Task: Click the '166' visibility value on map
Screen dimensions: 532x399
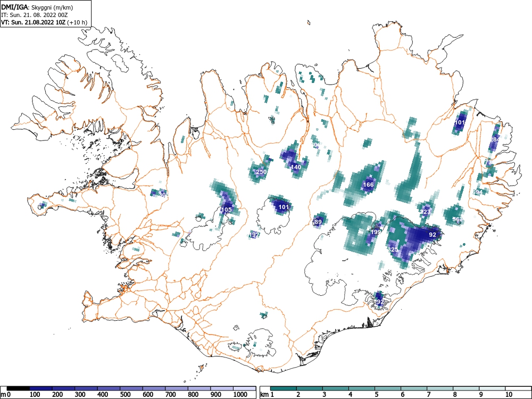Action: tap(368, 185)
